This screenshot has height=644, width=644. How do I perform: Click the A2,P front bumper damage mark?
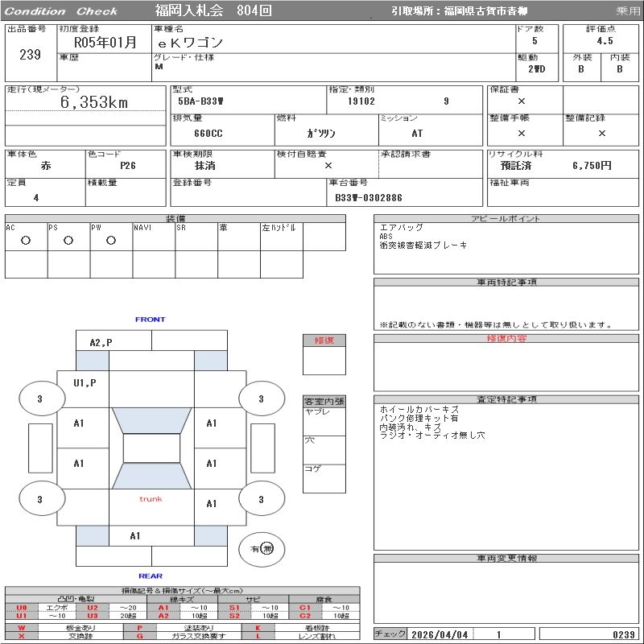pyautogui.click(x=101, y=342)
